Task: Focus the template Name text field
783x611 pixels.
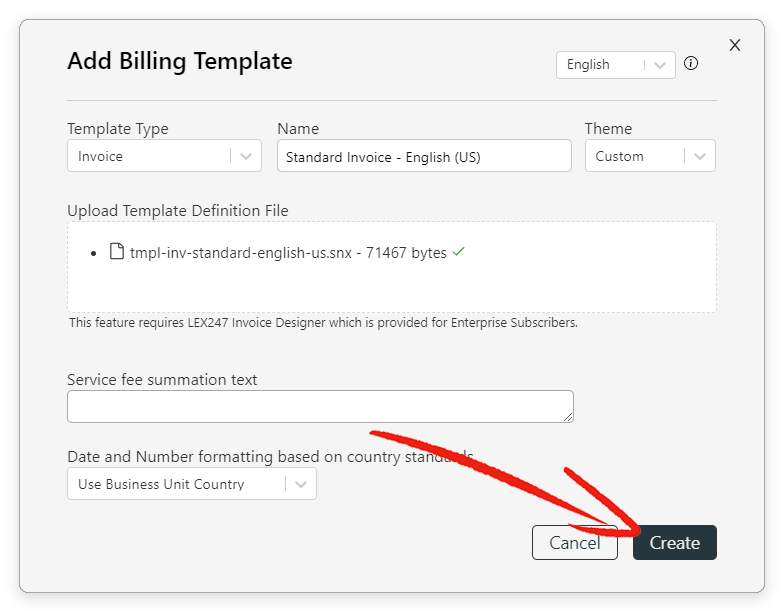Action: point(424,156)
